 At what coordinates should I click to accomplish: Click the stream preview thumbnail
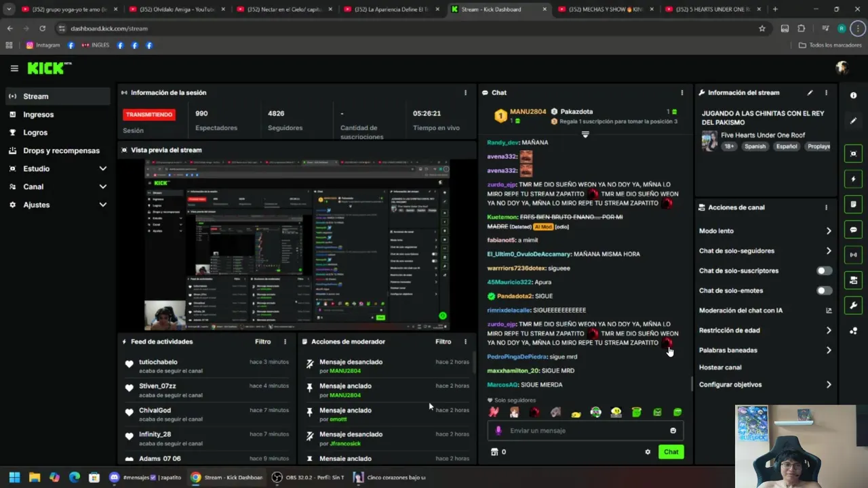(x=297, y=245)
